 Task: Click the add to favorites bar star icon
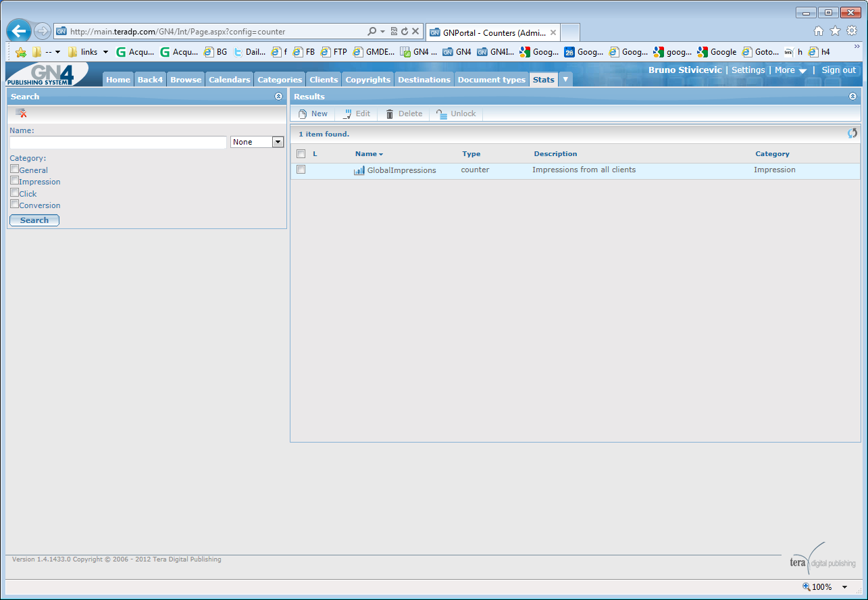pyautogui.click(x=21, y=52)
